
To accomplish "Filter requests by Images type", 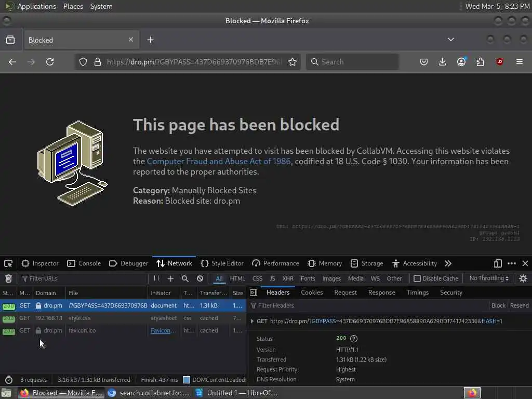I will pyautogui.click(x=331, y=278).
